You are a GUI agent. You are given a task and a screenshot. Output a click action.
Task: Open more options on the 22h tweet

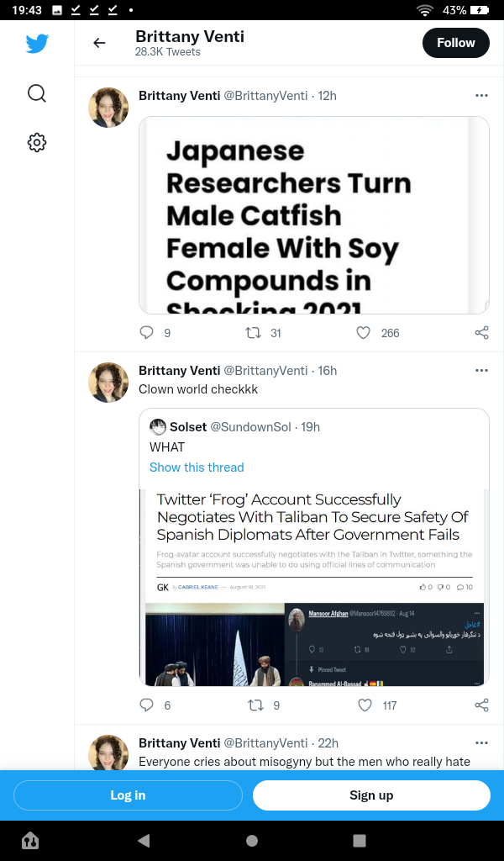point(481,743)
